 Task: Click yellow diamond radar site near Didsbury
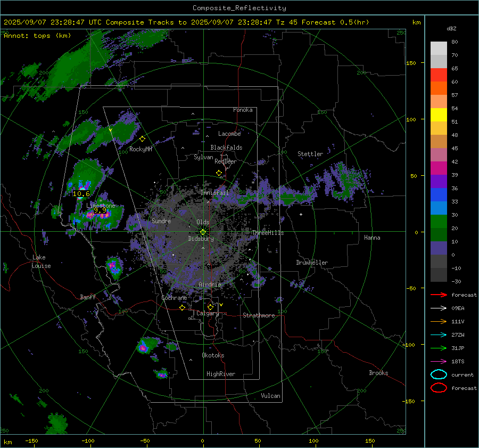(203, 232)
